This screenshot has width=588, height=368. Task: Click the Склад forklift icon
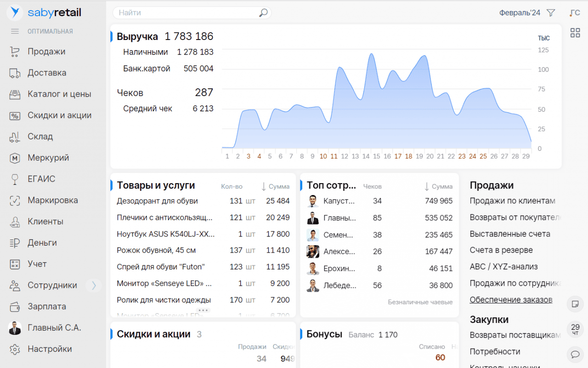coord(15,137)
